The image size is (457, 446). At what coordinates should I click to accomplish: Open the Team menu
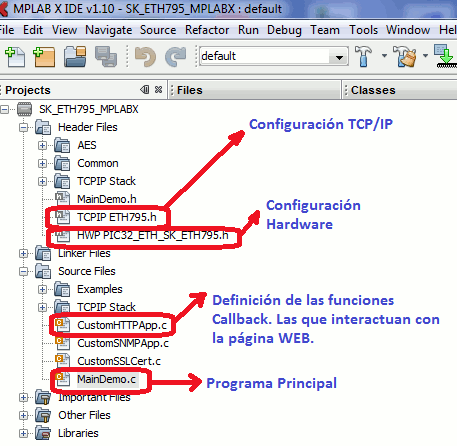[x=325, y=30]
